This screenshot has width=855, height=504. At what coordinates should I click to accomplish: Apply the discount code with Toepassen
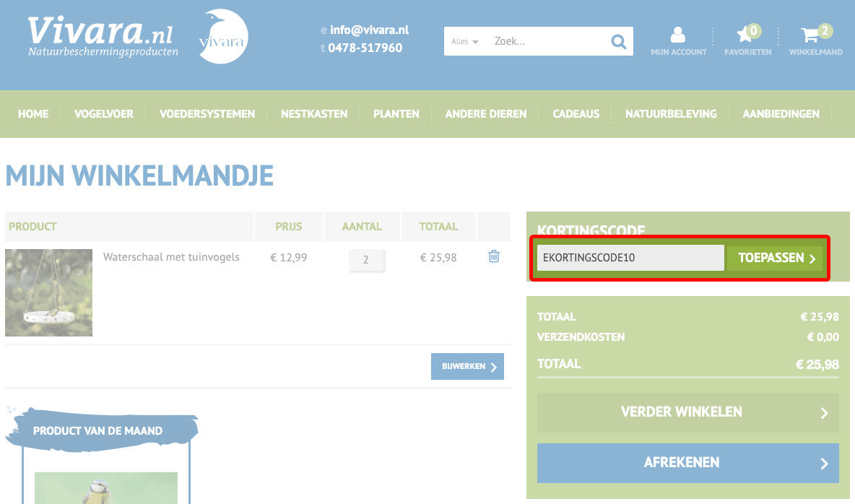[775, 258]
